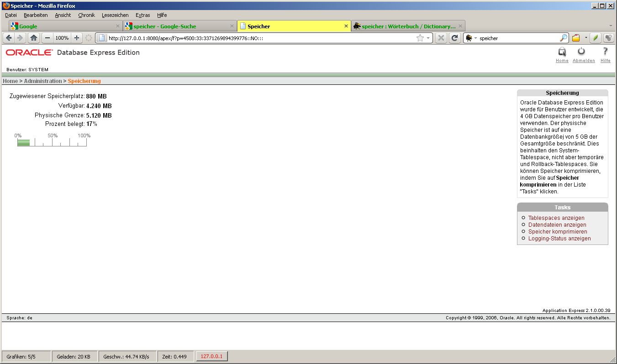Click the Abmelden text link
This screenshot has width=617, height=364.
pos(584,61)
